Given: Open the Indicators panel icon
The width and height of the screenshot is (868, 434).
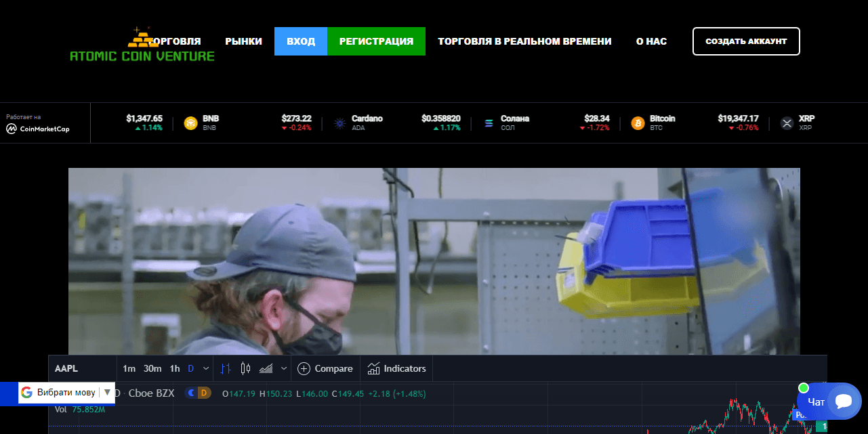Looking at the screenshot, I should pyautogui.click(x=375, y=368).
